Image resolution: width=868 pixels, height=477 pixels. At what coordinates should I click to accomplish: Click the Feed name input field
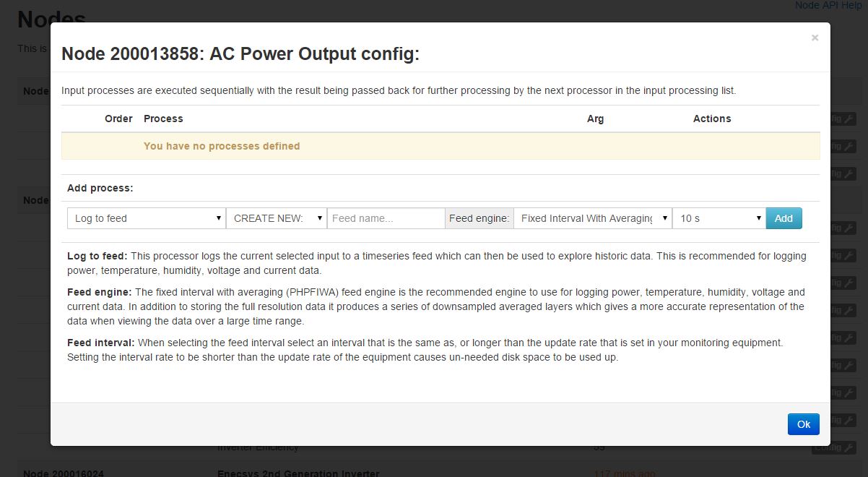coord(386,218)
